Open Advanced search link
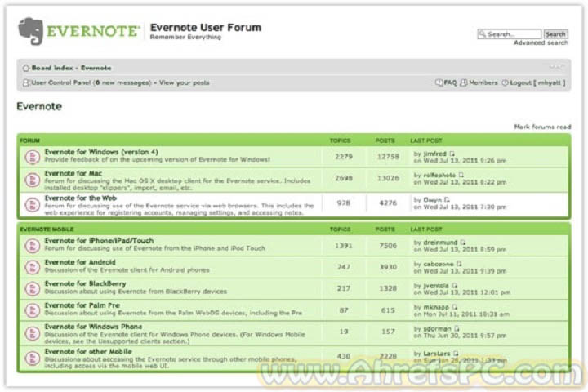588x392 pixels. (x=541, y=42)
